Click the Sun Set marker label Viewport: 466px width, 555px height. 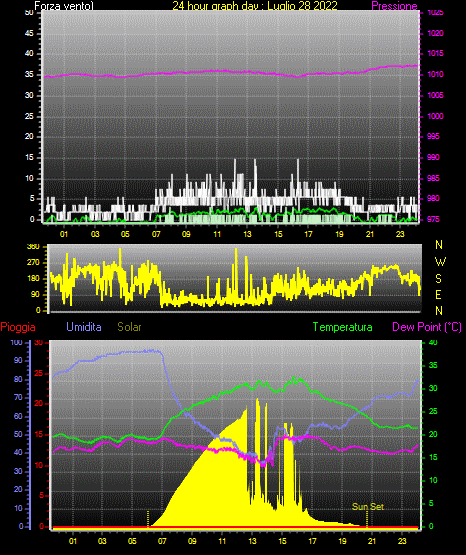pyautogui.click(x=368, y=507)
